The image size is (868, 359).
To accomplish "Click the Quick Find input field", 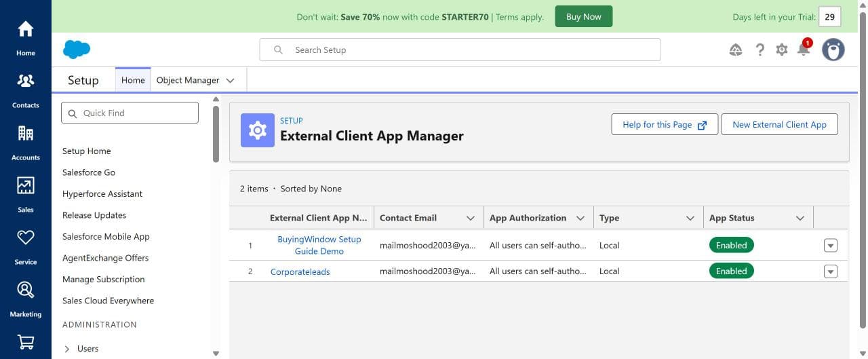I will pos(130,113).
